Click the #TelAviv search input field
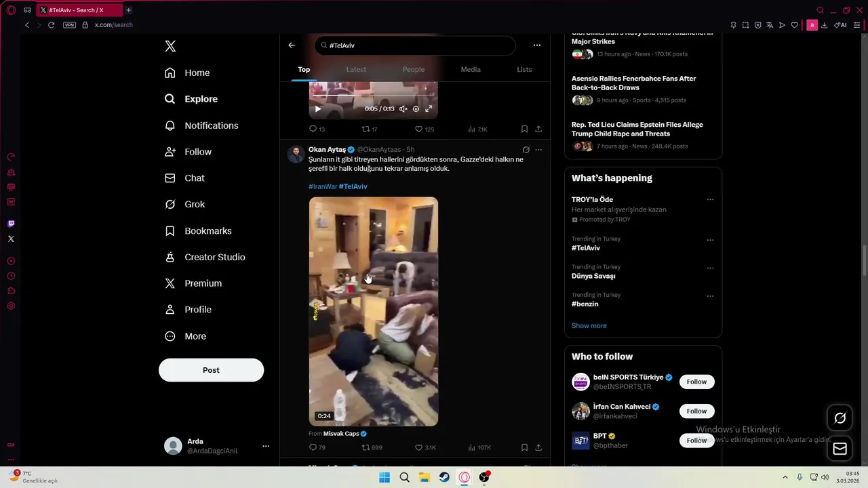The image size is (868, 488). pos(415,45)
